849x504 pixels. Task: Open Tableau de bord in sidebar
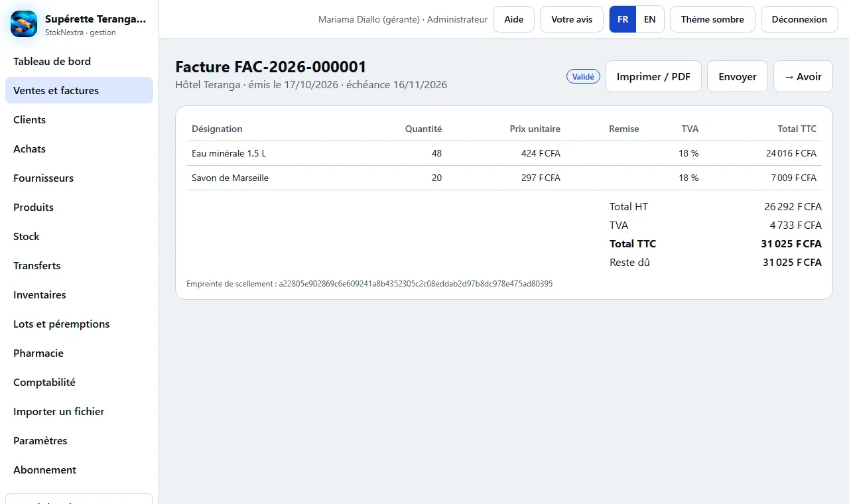click(79, 61)
